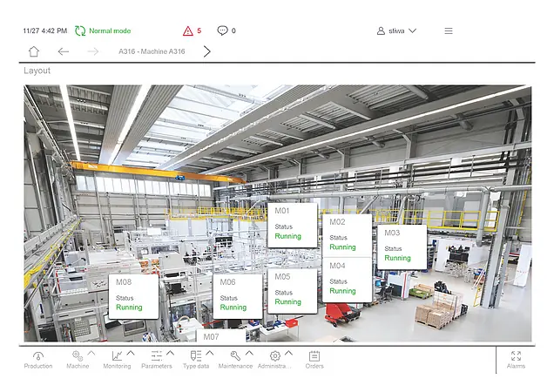Expand the Maintenance submenu chevron
554x392 pixels.
coord(249,353)
